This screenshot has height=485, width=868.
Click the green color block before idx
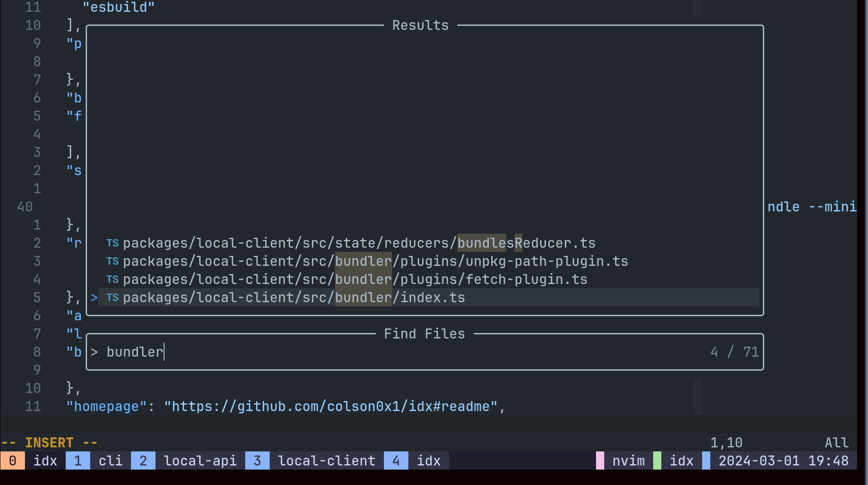coord(657,461)
